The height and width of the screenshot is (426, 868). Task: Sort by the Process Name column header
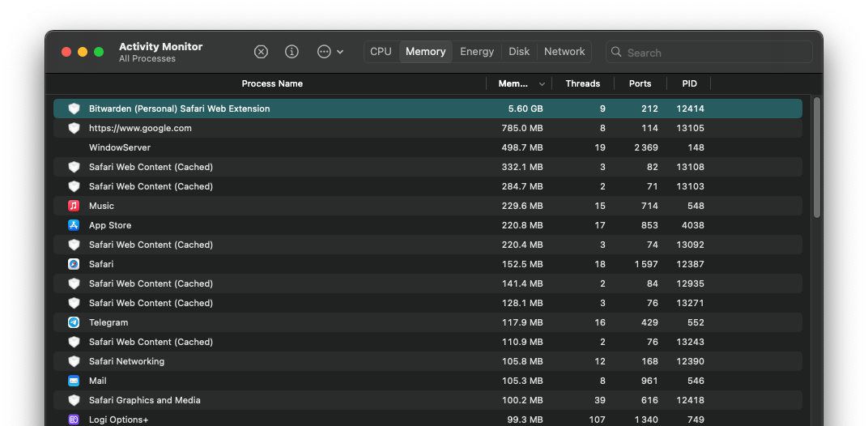click(x=272, y=83)
